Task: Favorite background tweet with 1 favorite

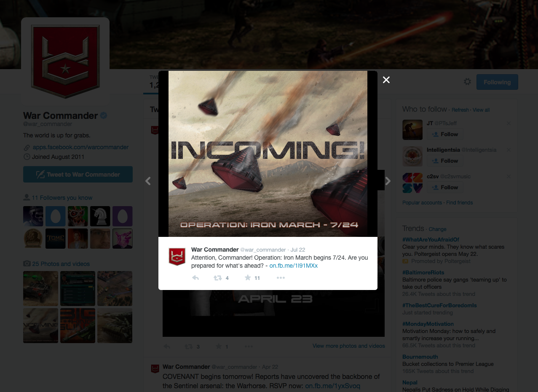Action: click(219, 346)
